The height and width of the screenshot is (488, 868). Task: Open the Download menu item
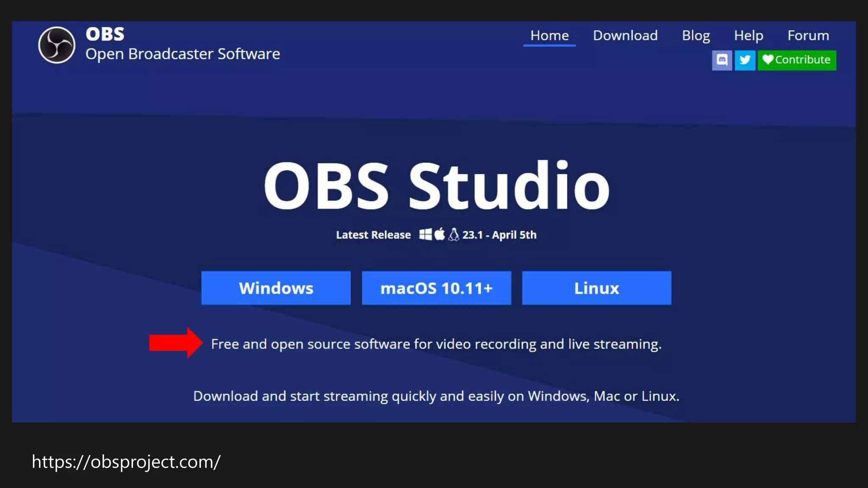pos(625,36)
